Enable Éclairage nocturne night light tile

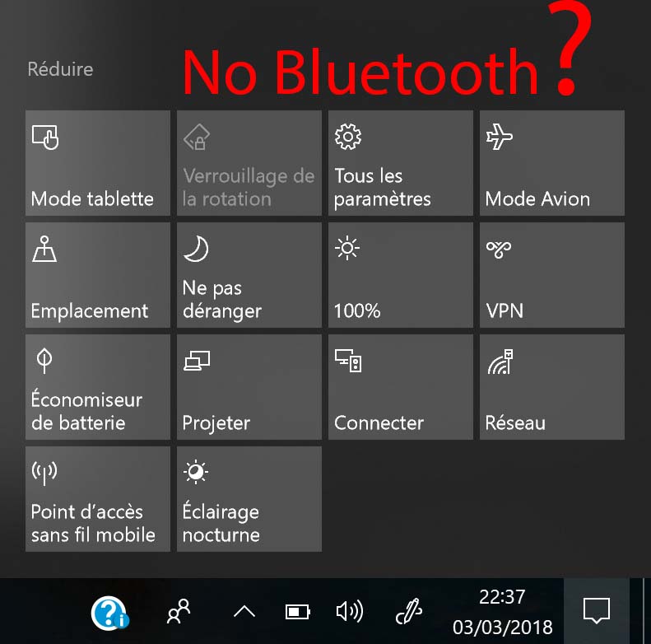pyautogui.click(x=249, y=499)
